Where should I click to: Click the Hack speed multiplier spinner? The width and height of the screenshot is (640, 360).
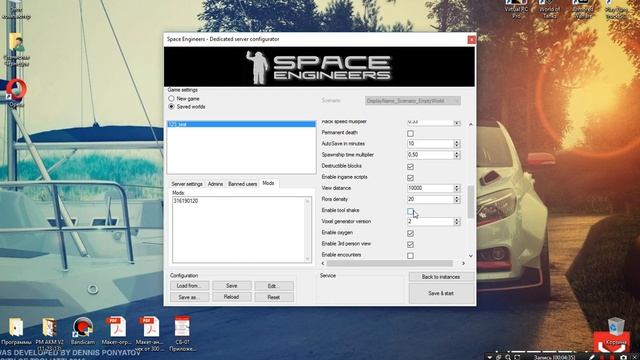pyautogui.click(x=457, y=122)
